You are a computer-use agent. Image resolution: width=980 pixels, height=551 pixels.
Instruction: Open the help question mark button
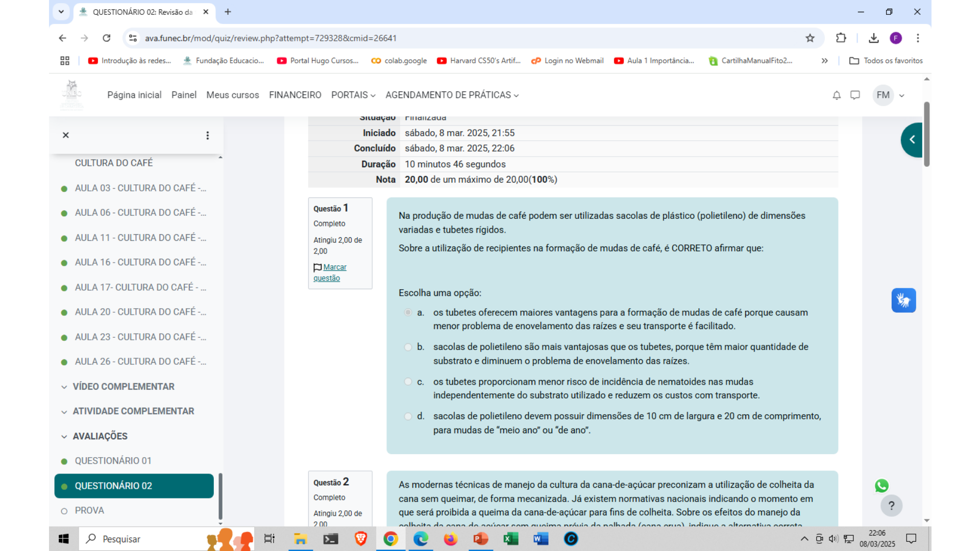point(891,506)
